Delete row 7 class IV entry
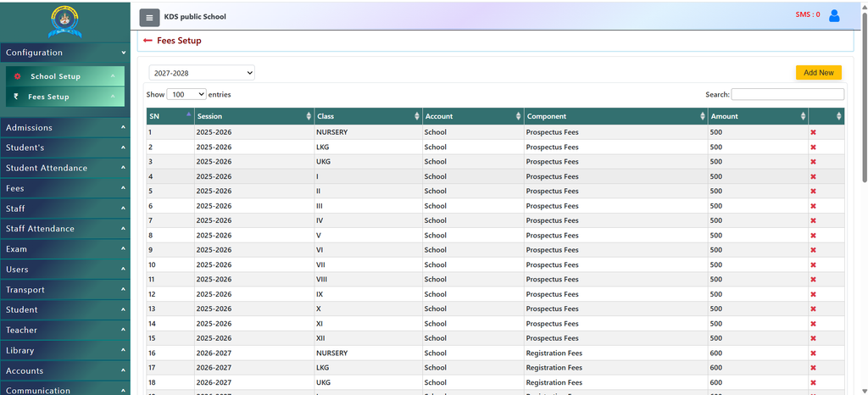 813,220
